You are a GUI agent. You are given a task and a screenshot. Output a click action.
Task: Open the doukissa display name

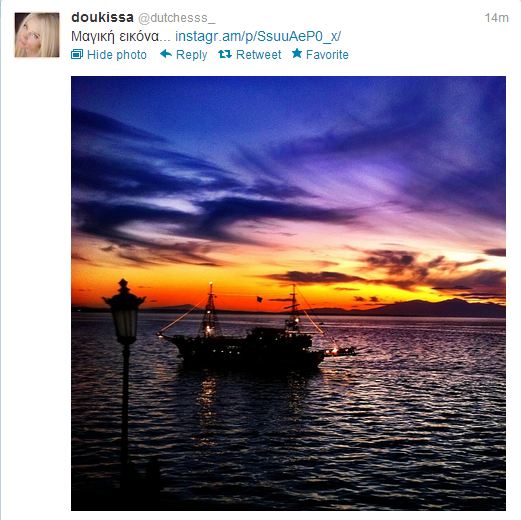[102, 18]
